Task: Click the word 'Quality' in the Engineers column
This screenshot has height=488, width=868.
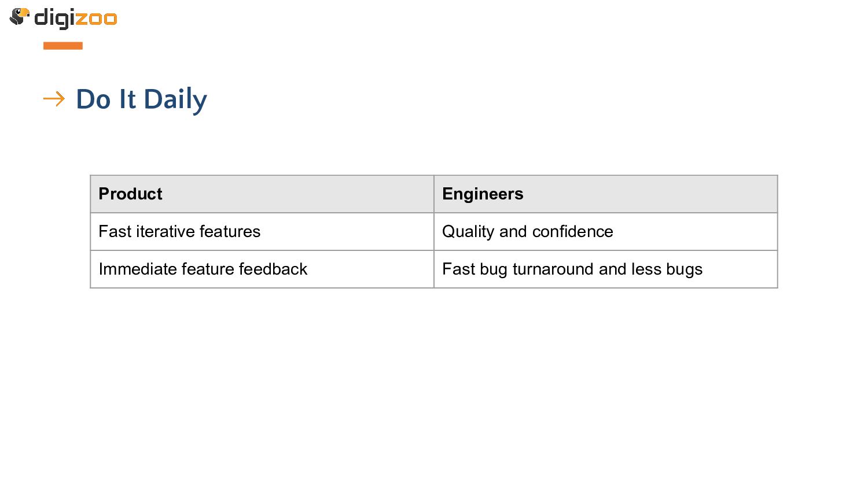Action: coord(468,232)
